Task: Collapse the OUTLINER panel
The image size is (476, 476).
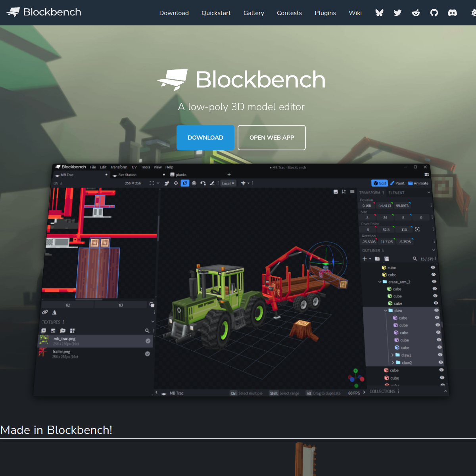Action: (433, 250)
